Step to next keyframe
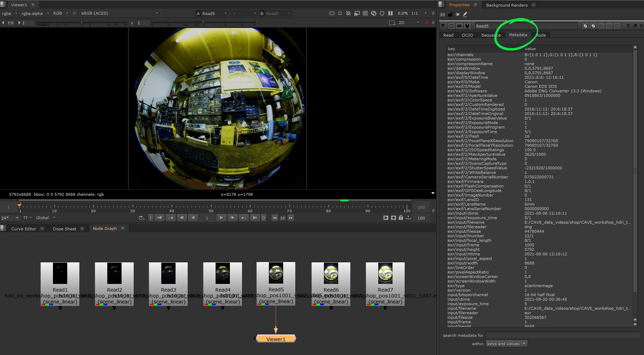The image size is (644, 355). coord(243,218)
